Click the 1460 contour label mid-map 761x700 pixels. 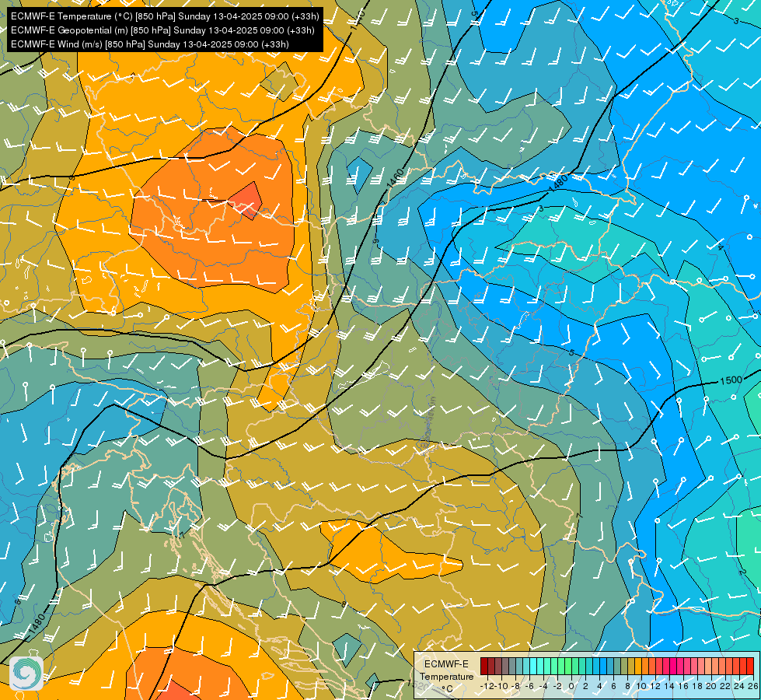395,179
